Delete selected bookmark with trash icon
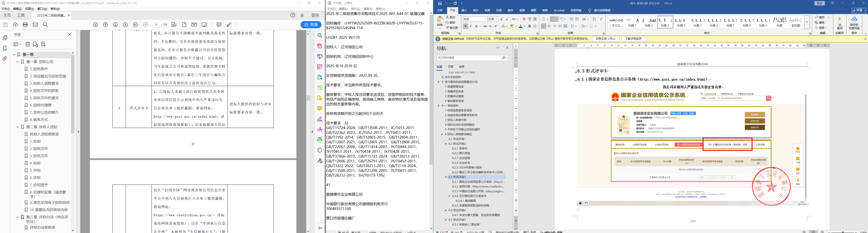Viewport: 868px width, 233px height. click(x=28, y=44)
